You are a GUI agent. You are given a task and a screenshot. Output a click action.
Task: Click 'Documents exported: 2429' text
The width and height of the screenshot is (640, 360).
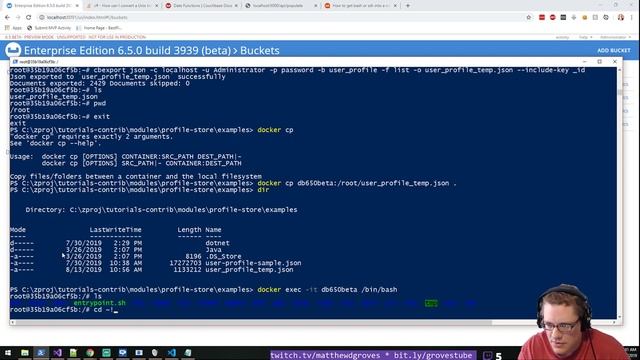pyautogui.click(x=58, y=83)
